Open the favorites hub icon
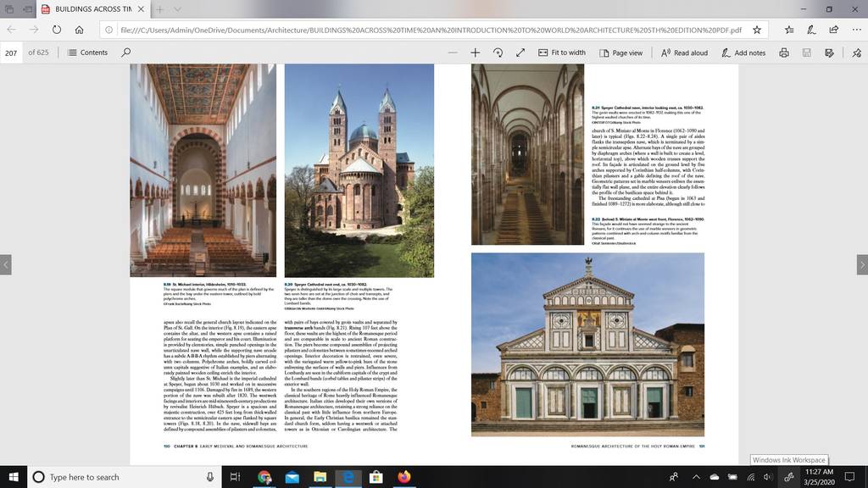This screenshot has height=488, width=868. (789, 30)
